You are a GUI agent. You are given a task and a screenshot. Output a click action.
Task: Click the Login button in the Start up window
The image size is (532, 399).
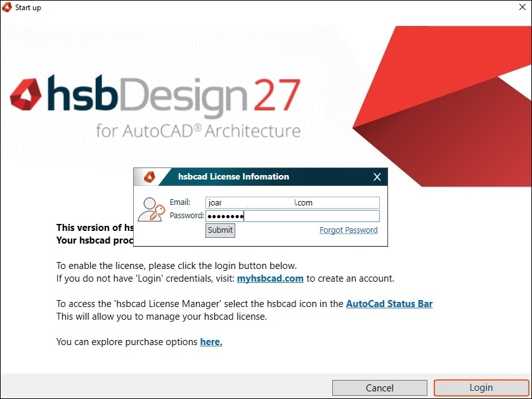pyautogui.click(x=481, y=388)
